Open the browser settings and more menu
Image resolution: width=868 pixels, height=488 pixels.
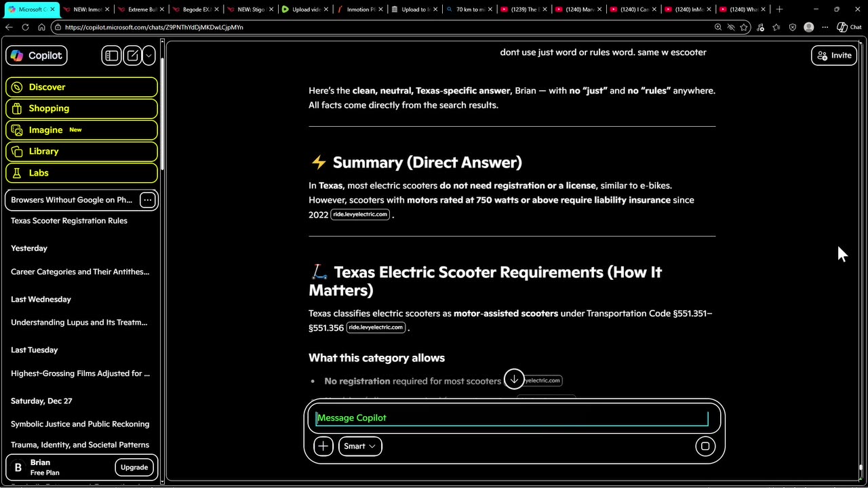[825, 27]
